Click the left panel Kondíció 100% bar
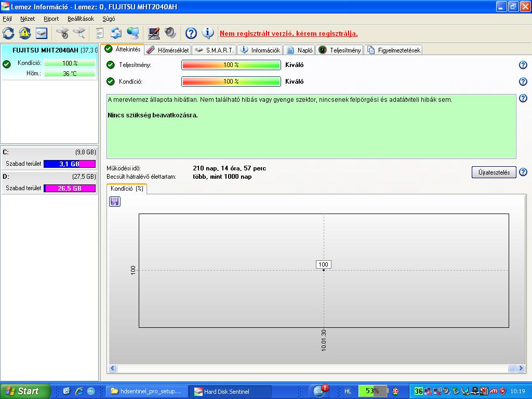Image resolution: width=532 pixels, height=399 pixels. (x=70, y=63)
